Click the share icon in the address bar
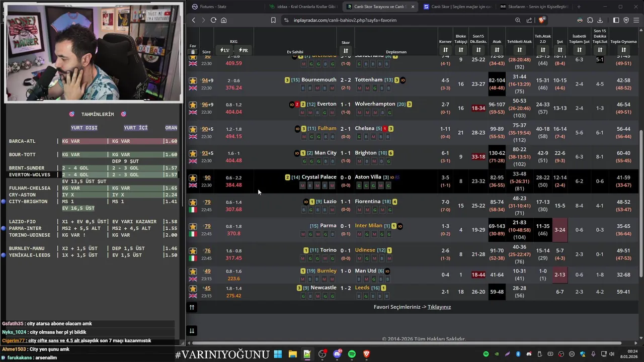Viewport: 644px width, 362px height. (529, 20)
